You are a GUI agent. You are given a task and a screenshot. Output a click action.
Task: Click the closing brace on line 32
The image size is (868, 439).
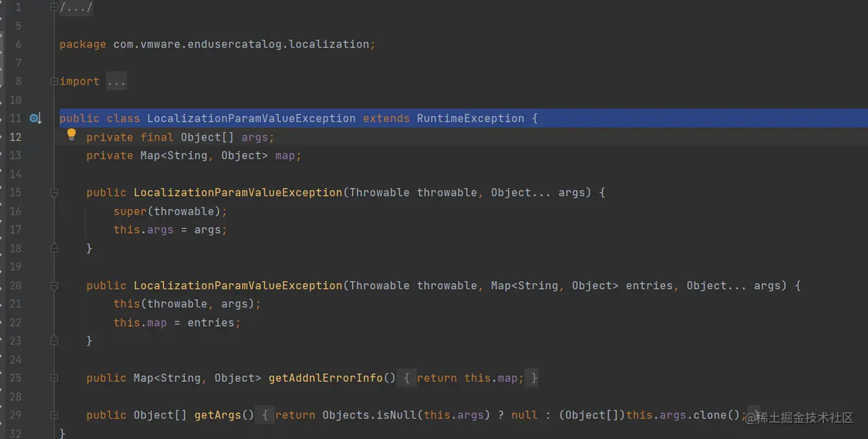[x=62, y=433]
